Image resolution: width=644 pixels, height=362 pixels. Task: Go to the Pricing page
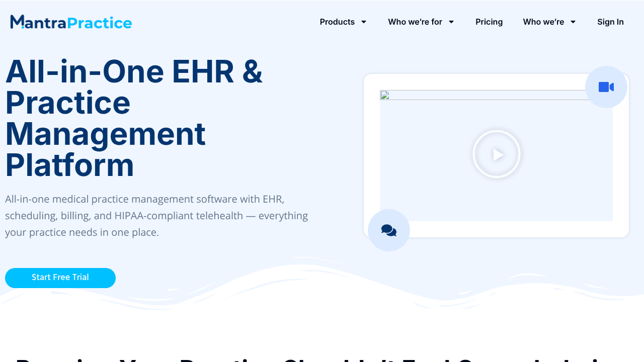[x=489, y=22]
